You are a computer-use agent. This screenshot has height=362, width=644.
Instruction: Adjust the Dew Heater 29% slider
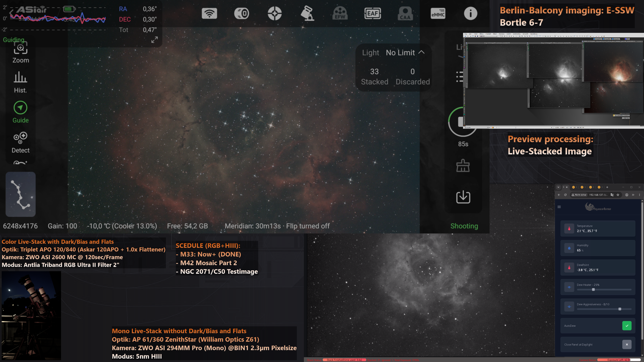pyautogui.click(x=604, y=290)
